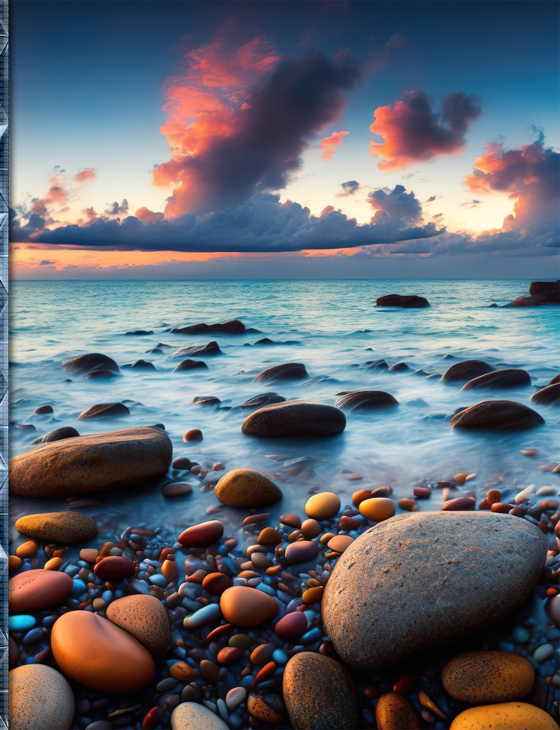This screenshot has width=560, height=730.
Task: Click the long brown boulder at the water's edge
Action: coord(91,461)
